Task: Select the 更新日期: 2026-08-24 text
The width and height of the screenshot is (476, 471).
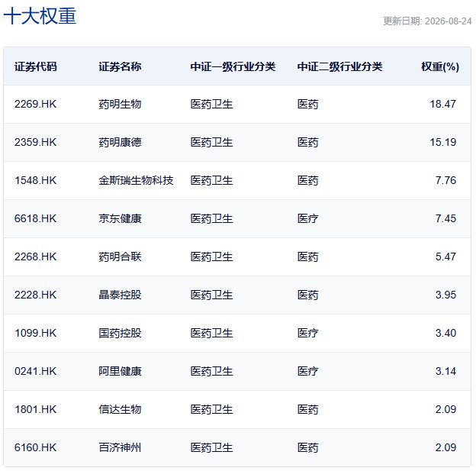Action: click(x=427, y=21)
